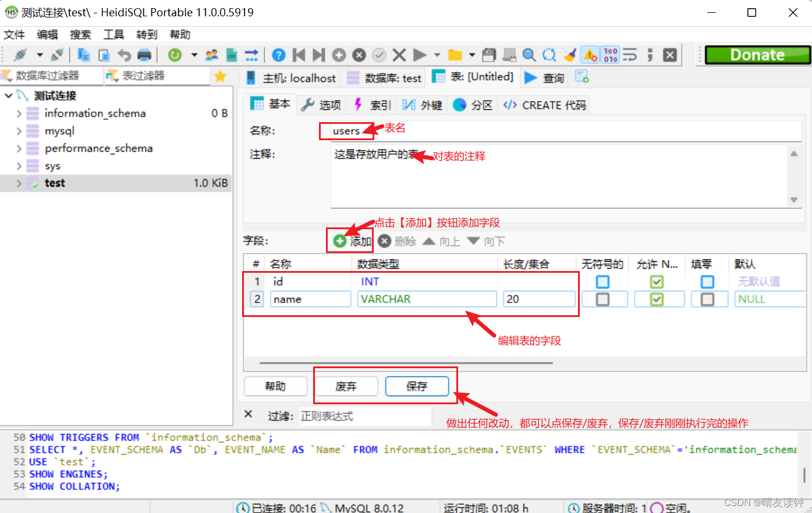Click the 保存 button
Viewport: 812px width, 513px height.
[417, 386]
